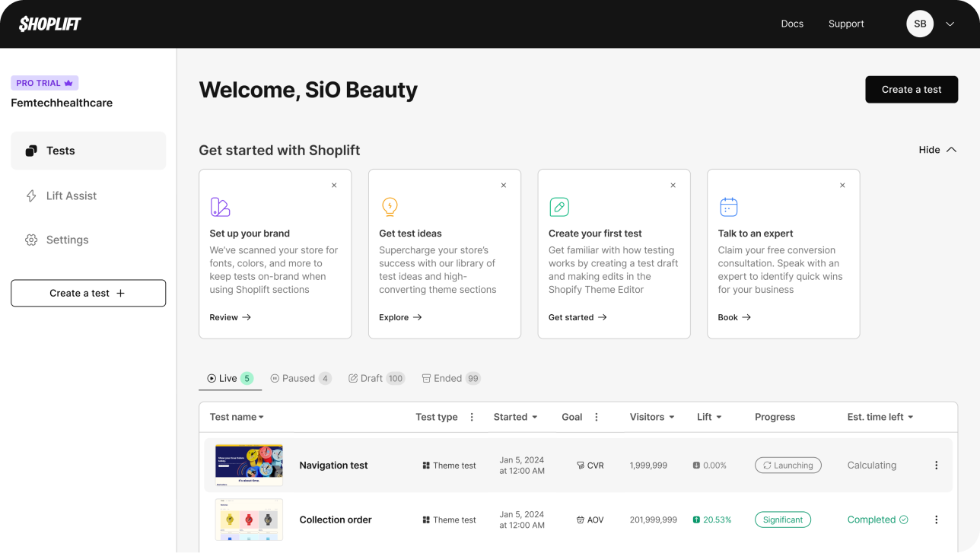The height and width of the screenshot is (553, 980).
Task: Click the lightbulb test ideas icon
Action: coord(390,207)
